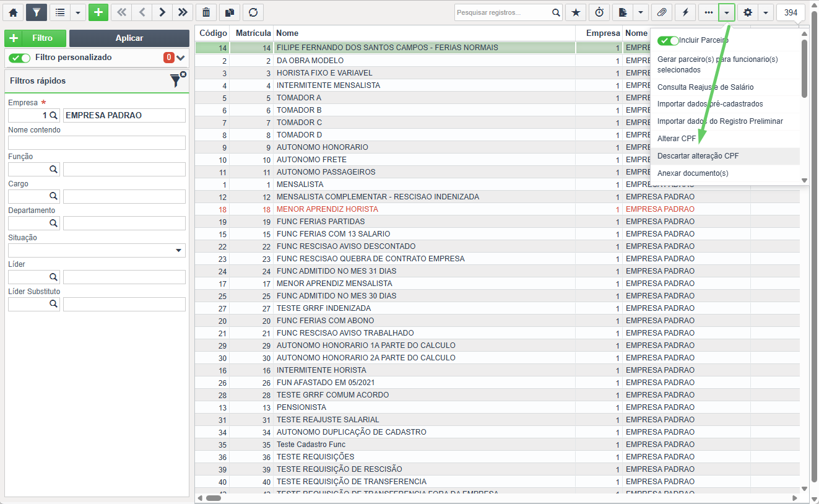Screen dimensions: 819x504
Task: Jump to the first record
Action: (x=121, y=12)
